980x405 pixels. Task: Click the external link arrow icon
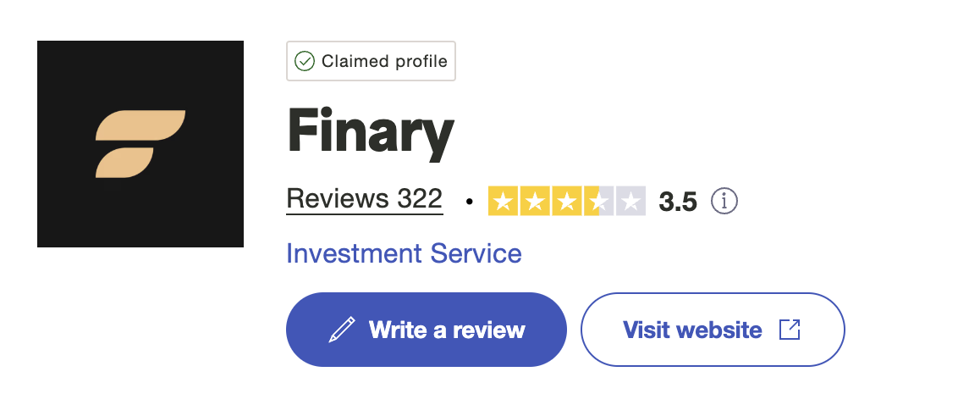(789, 330)
